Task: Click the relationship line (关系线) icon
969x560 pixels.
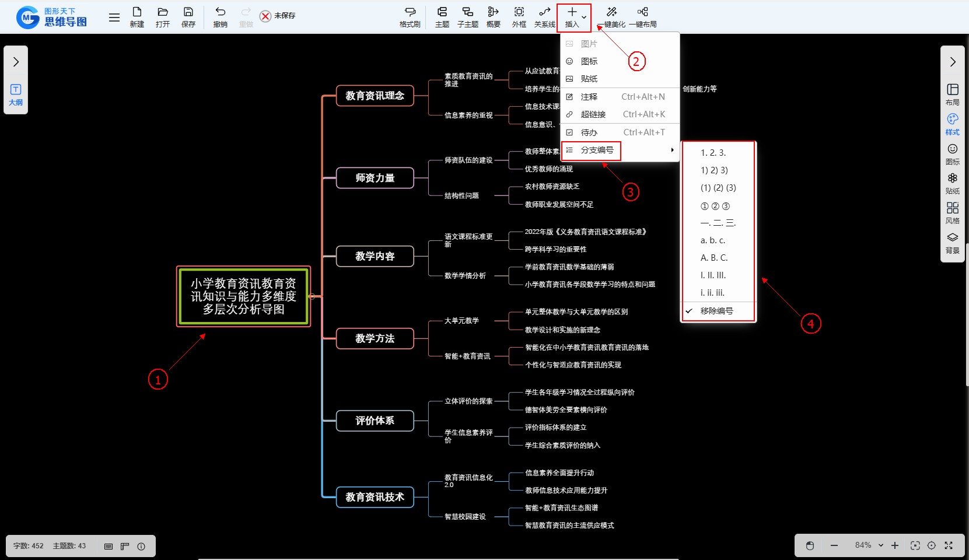Action: point(544,16)
